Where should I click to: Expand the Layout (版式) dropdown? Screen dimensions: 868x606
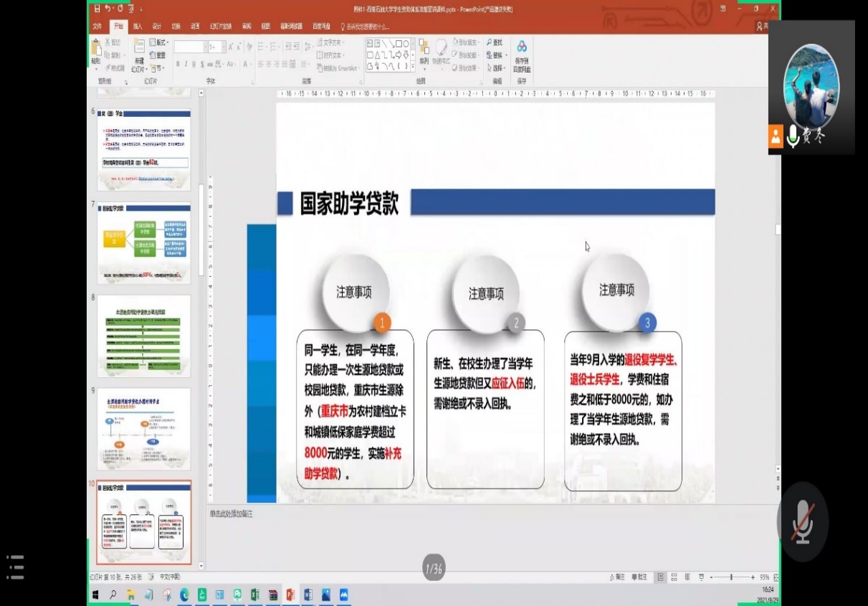[x=158, y=43]
